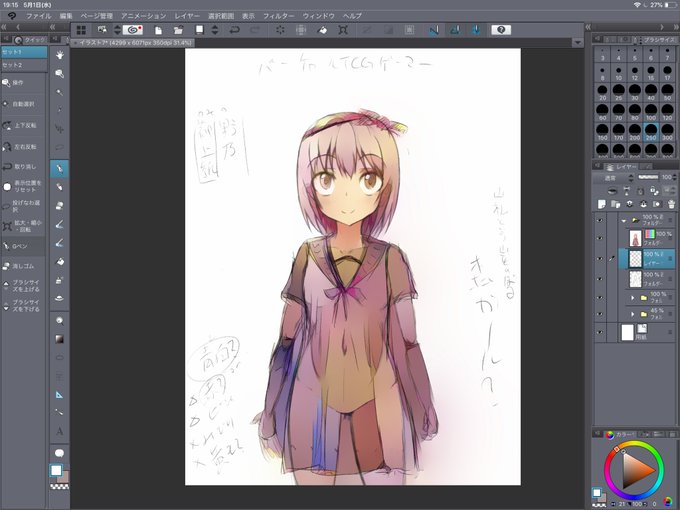Open the ファイル (File) menu
The height and width of the screenshot is (510, 680).
[x=39, y=16]
